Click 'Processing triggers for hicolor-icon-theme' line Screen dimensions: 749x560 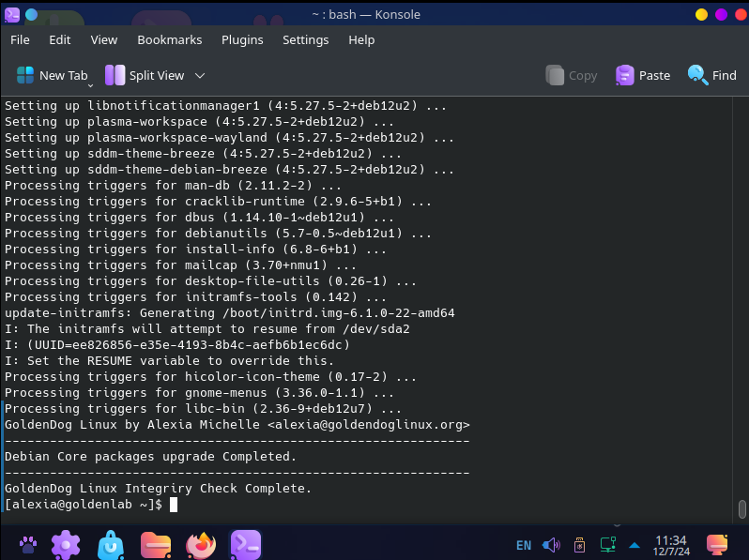[x=210, y=377]
